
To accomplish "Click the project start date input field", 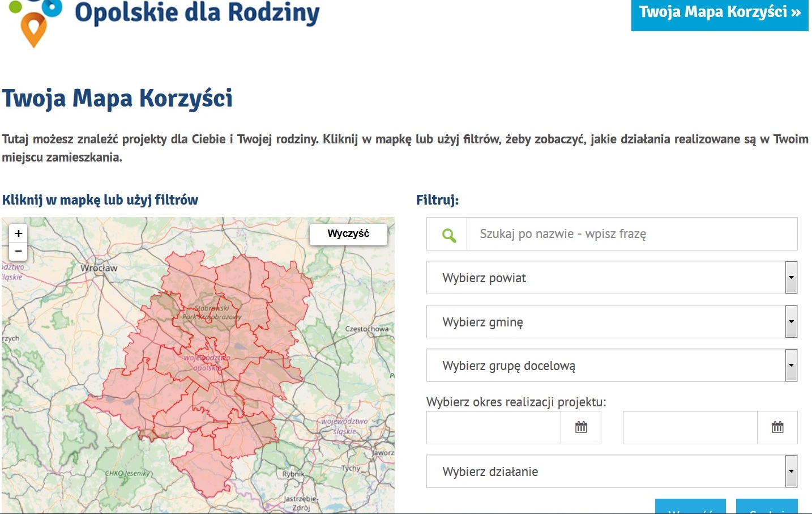I will [x=494, y=428].
